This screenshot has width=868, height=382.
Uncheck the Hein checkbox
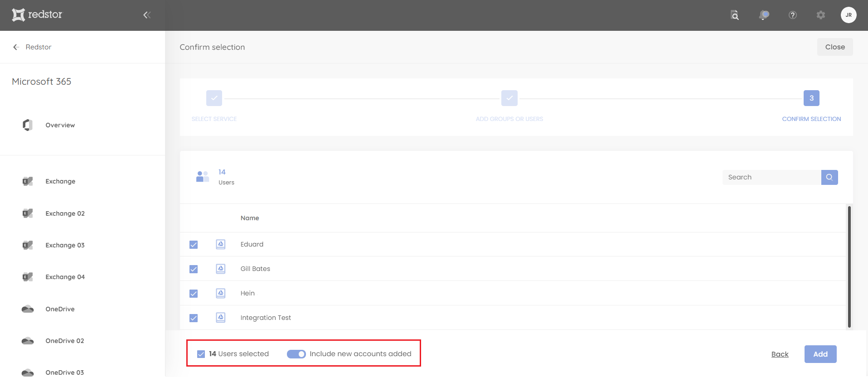click(194, 294)
